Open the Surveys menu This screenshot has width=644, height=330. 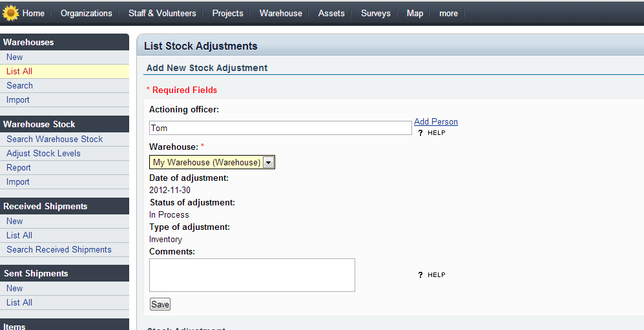click(375, 13)
